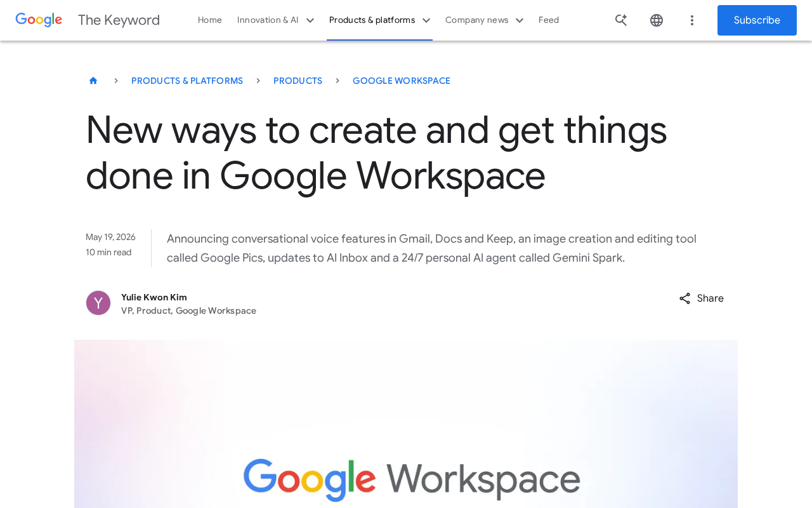
Task: Open PRODUCTS & PLATFORMS breadcrumb link
Action: click(187, 81)
